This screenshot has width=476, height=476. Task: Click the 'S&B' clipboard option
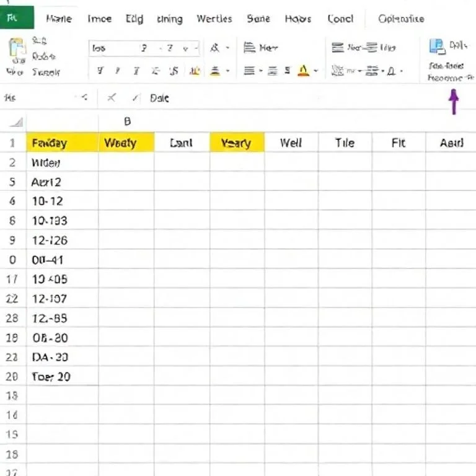tap(40, 40)
